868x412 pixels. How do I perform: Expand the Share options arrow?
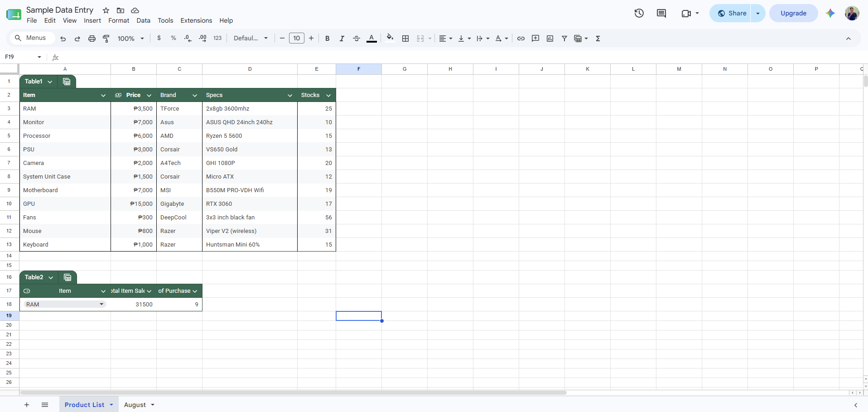758,13
